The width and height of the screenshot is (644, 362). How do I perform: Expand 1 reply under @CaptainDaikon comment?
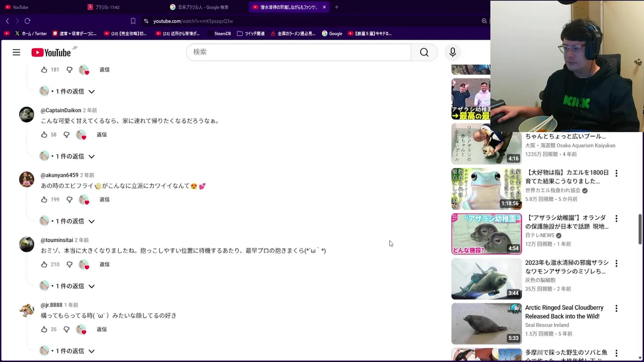(67, 156)
